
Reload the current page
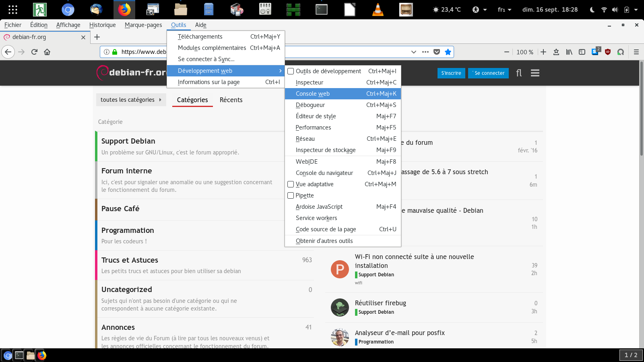tap(34, 52)
